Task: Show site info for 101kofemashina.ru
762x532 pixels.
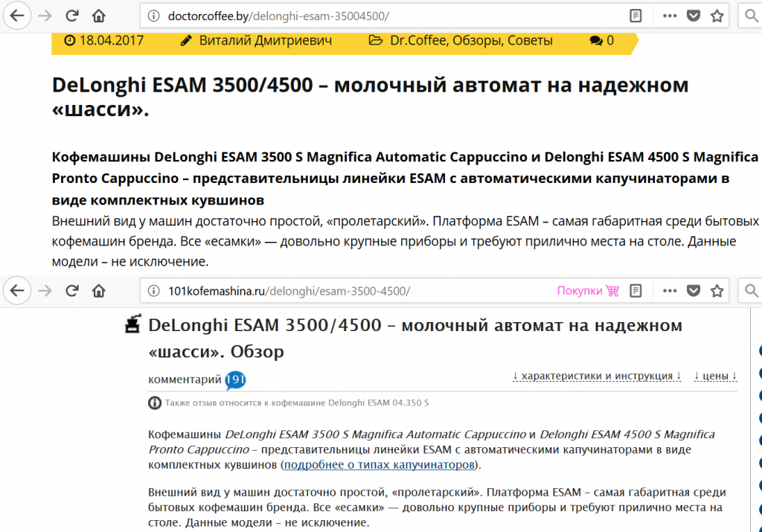Action: [x=153, y=290]
